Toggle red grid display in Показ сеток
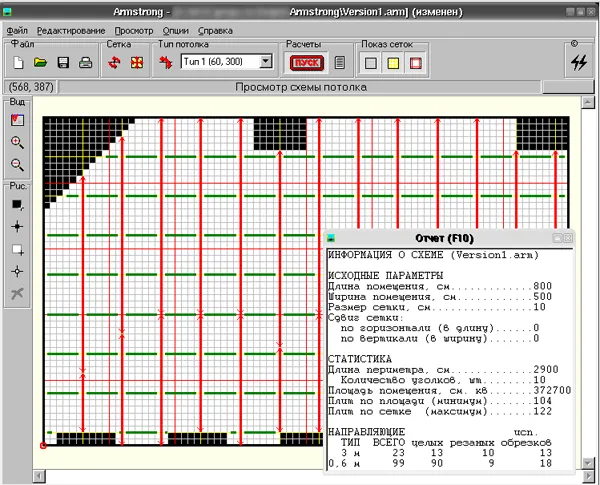Screen dimensions: 600x485 pos(416,63)
